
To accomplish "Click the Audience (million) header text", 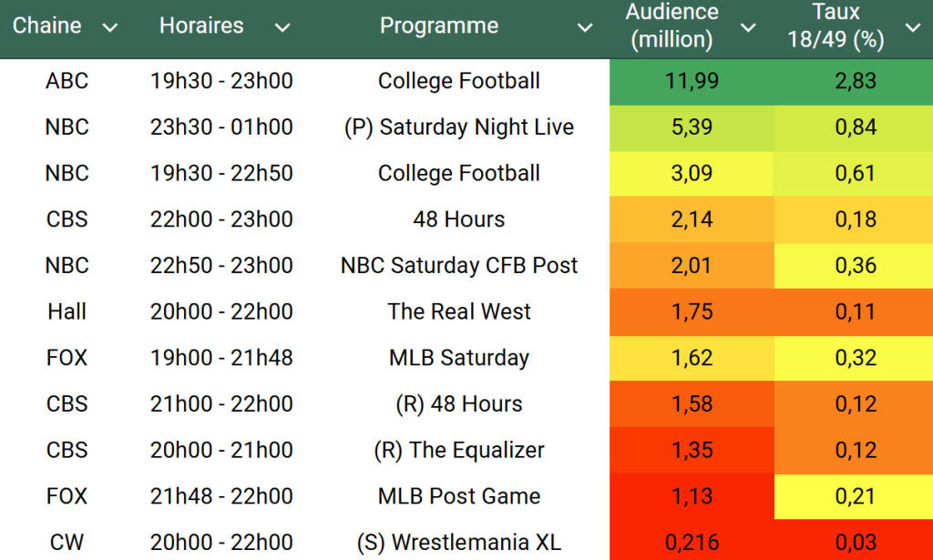I will tap(672, 26).
